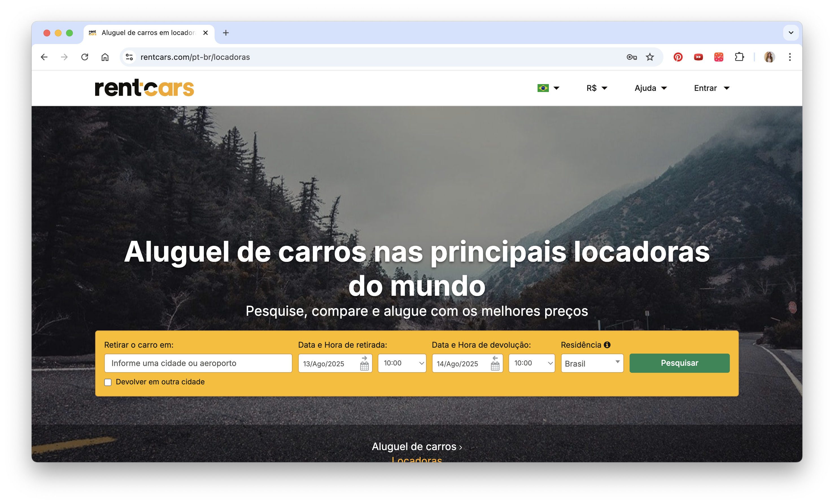Expand the Brazil flag language dropdown

coord(548,88)
